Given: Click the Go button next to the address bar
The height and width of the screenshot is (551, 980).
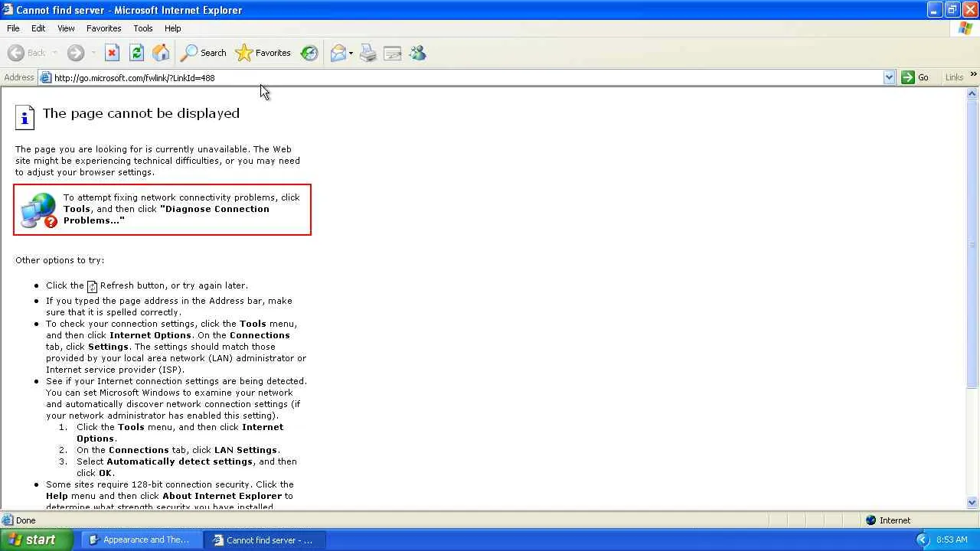Looking at the screenshot, I should 916,77.
